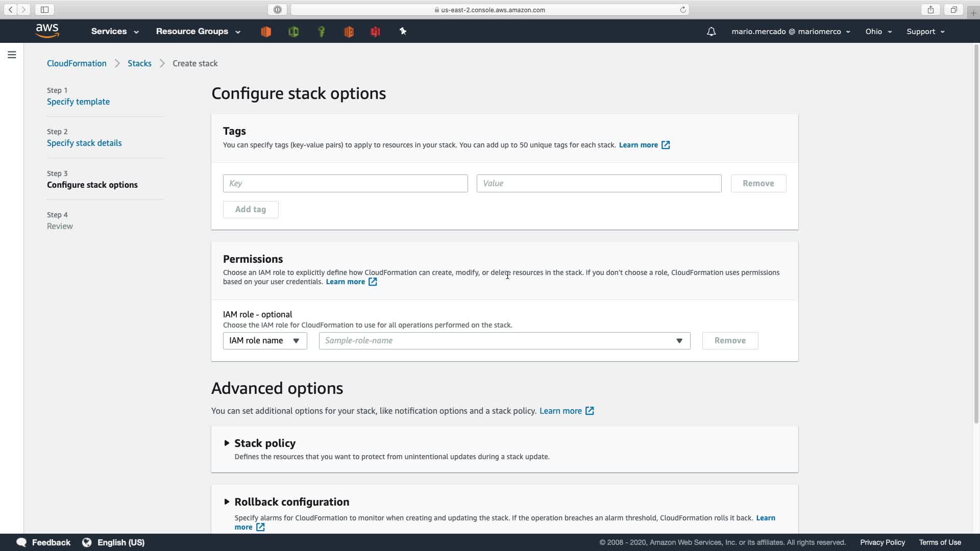Open the Resource Groups menu
The height and width of the screenshot is (551, 980).
(198, 32)
